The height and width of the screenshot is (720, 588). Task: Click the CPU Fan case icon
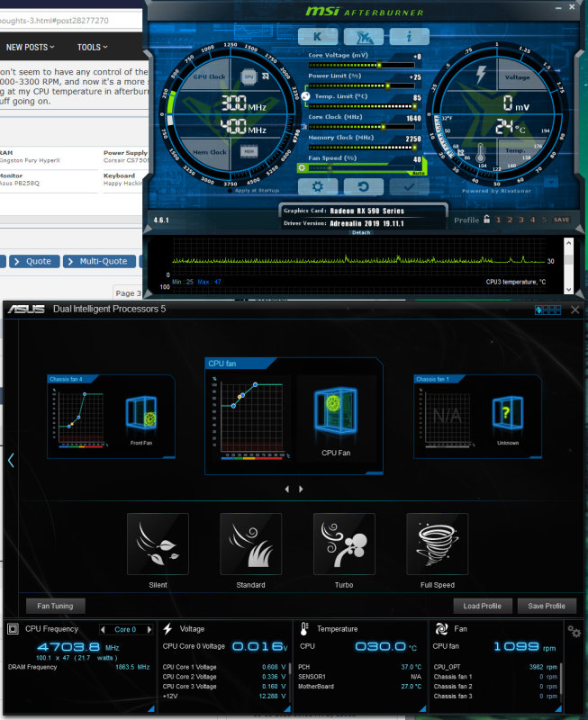point(336,411)
